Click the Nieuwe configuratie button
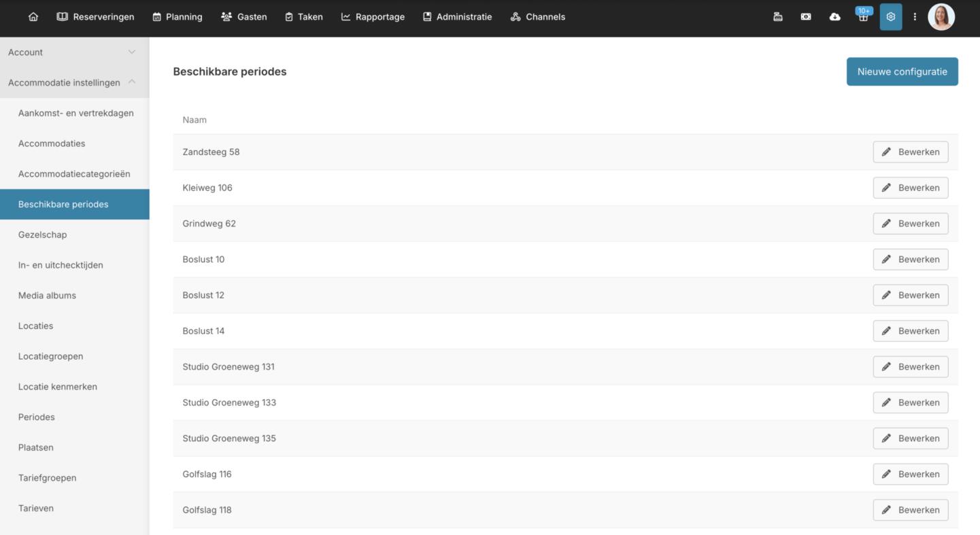This screenshot has height=535, width=980. point(902,71)
